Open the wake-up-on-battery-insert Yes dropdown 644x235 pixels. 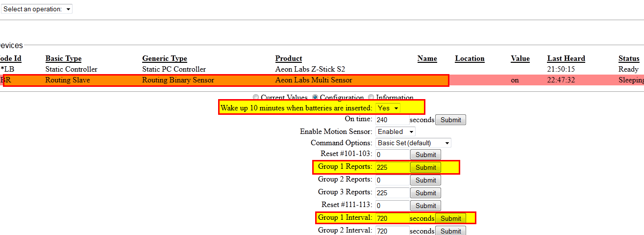click(x=388, y=108)
